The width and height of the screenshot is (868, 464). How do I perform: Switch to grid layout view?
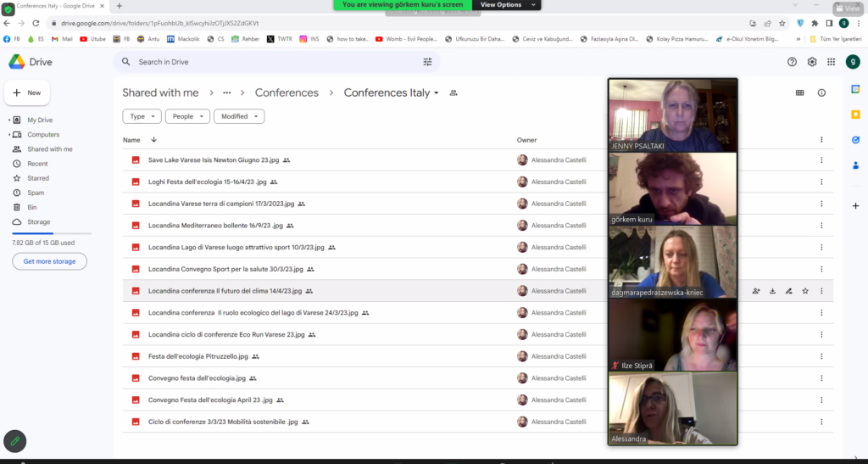[799, 93]
